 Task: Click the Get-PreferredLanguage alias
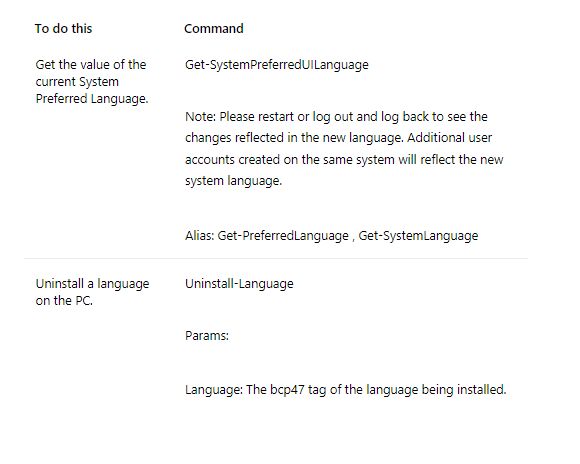(x=283, y=236)
